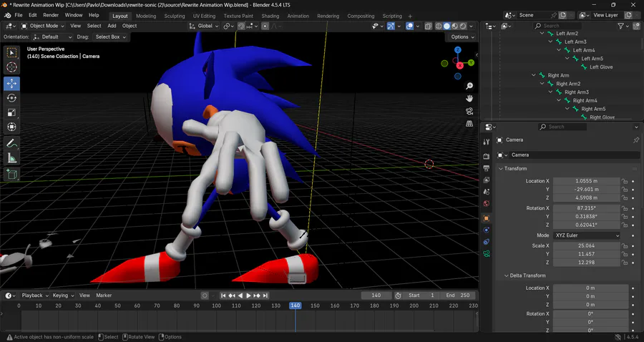Click the End frame field 250
Viewport: 644px width, 342px height.
pos(457,295)
